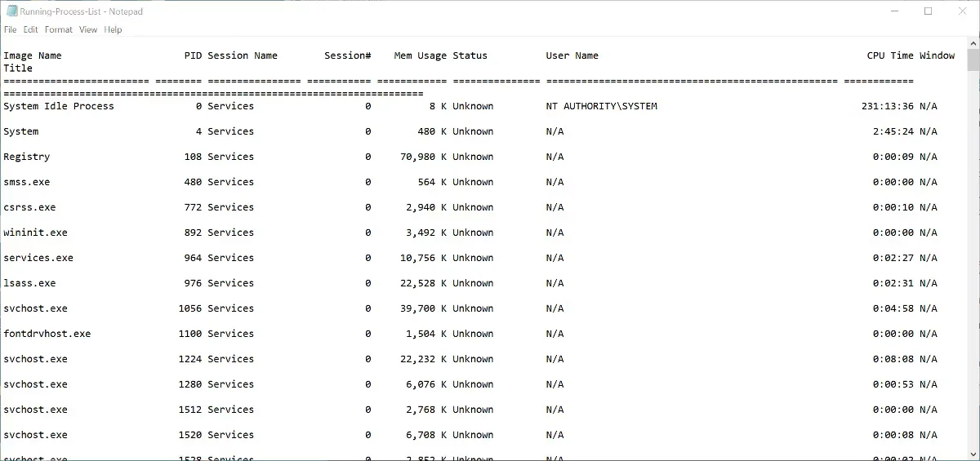Screen dimensions: 980x461
Task: Click CPU time '231:13:36'
Action: [888, 106]
